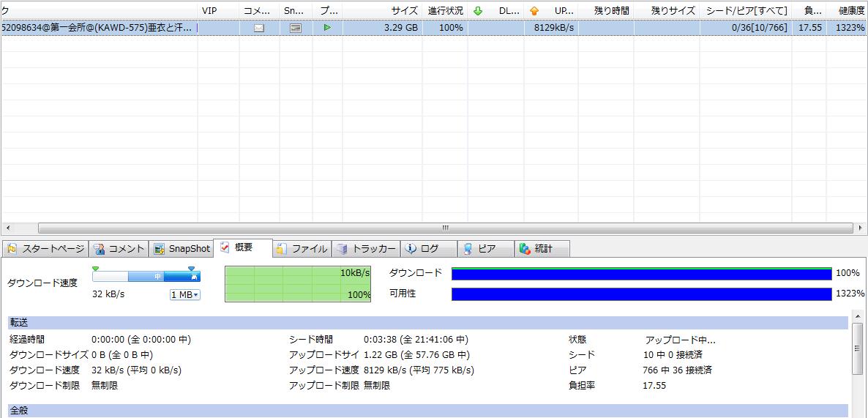Open the スタートページ tab
Viewport: 868px width, 418px height.
point(46,249)
